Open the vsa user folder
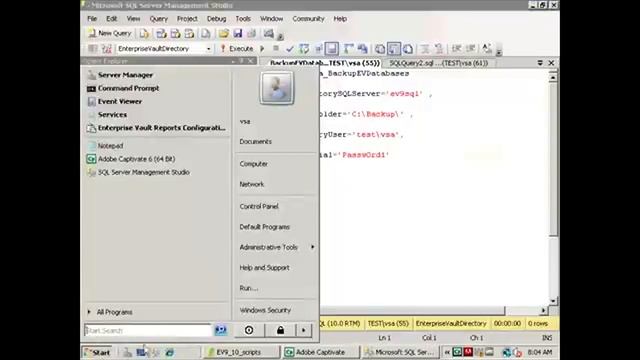This screenshot has width=640, height=360. (245, 121)
